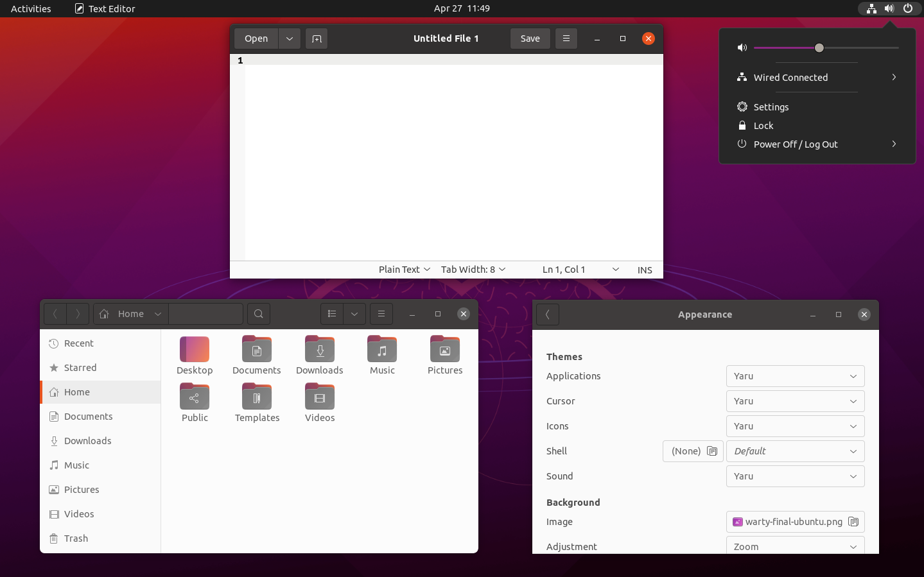
Task: Change the warty-final-ubuntu.png background image
Action: [x=795, y=522]
